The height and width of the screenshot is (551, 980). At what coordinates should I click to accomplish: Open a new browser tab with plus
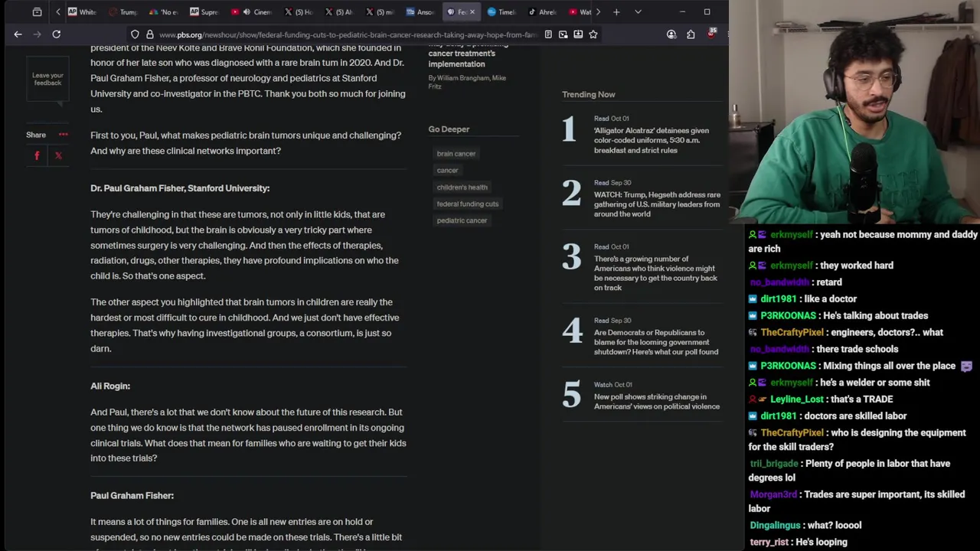(616, 11)
